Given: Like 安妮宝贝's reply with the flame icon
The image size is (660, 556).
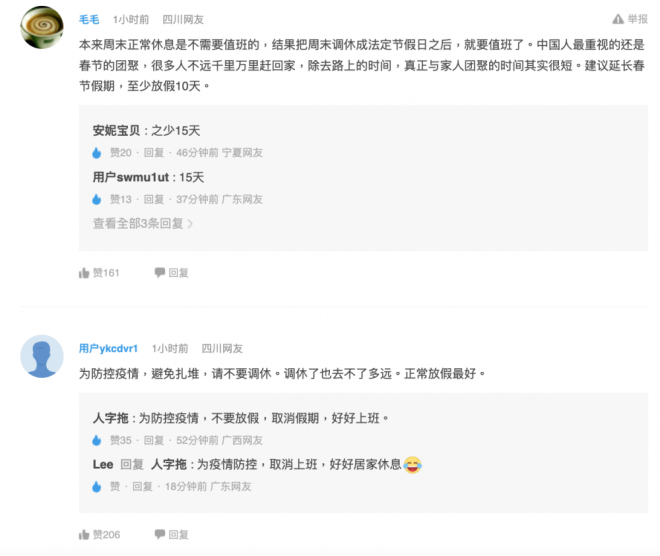Looking at the screenshot, I should (96, 153).
